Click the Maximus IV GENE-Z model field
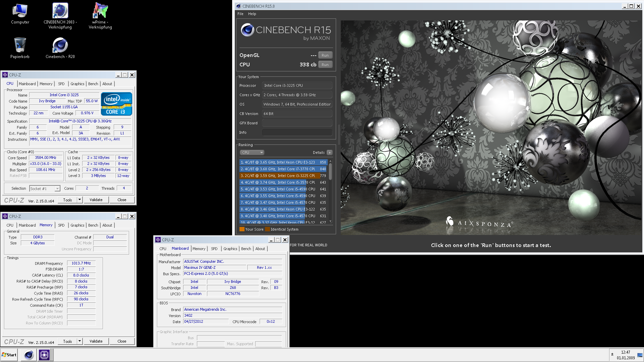This screenshot has height=362, width=644. pyautogui.click(x=215, y=267)
